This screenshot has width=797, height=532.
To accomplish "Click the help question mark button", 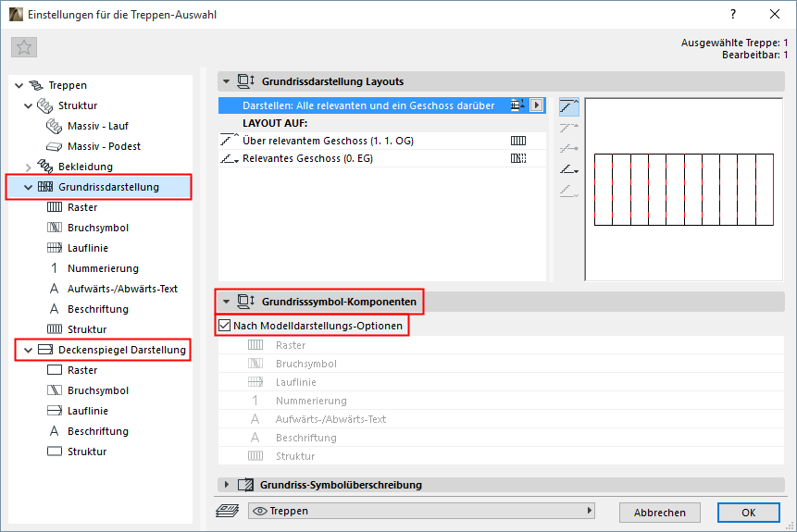I will click(x=733, y=14).
